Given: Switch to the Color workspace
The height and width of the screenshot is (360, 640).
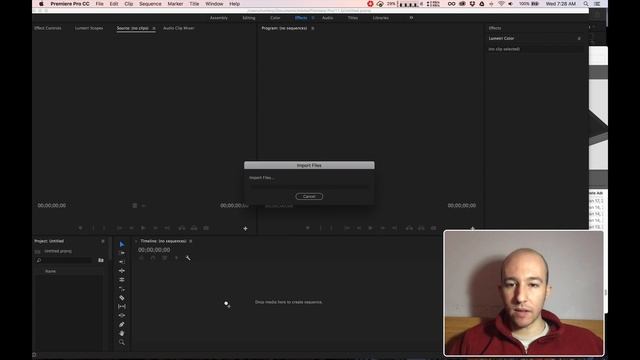Looking at the screenshot, I should pos(275,18).
